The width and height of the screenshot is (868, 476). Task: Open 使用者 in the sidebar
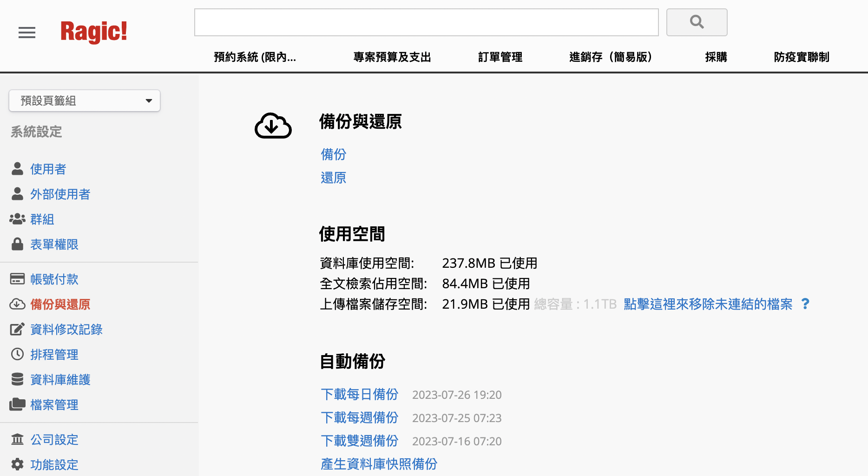[x=48, y=169]
